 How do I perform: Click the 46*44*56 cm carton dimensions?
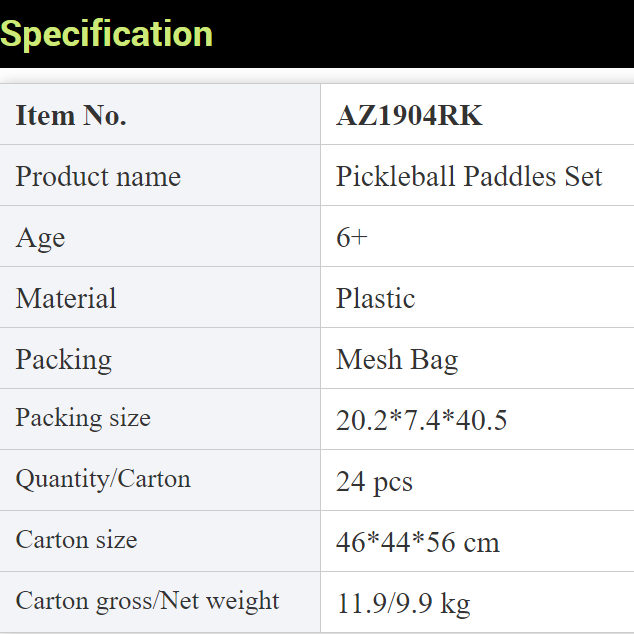(x=417, y=543)
